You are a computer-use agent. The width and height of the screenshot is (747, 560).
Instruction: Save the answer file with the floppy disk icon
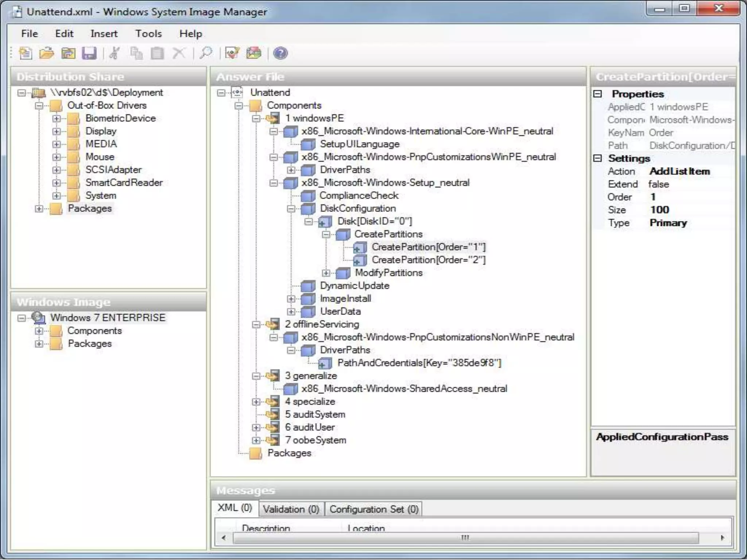point(89,53)
